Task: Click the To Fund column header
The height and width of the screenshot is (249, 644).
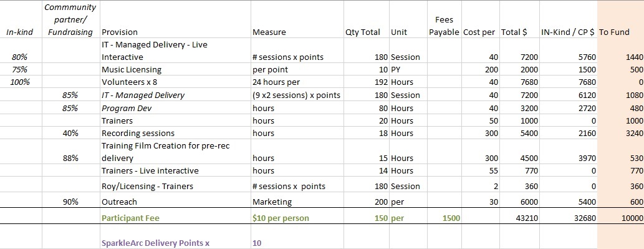Action: (x=620, y=32)
